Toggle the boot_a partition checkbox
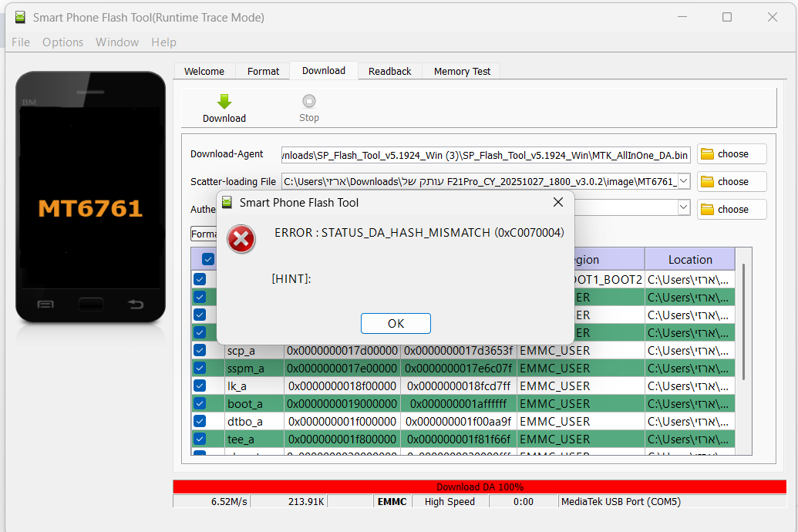This screenshot has height=532, width=798. pyautogui.click(x=200, y=403)
